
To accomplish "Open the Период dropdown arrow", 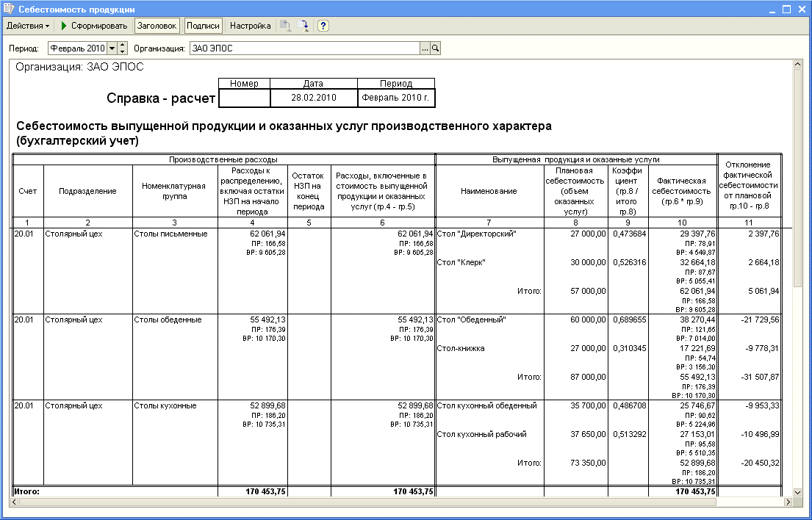I will [112, 48].
